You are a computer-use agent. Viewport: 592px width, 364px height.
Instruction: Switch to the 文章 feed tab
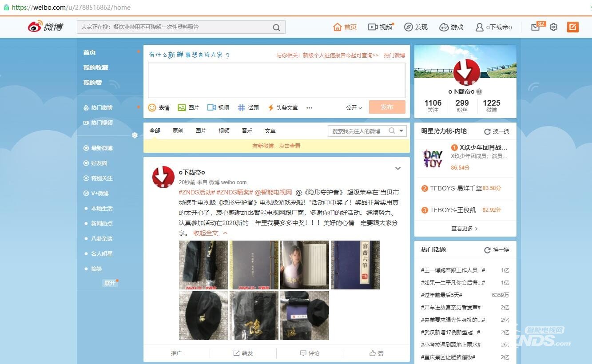tap(270, 131)
